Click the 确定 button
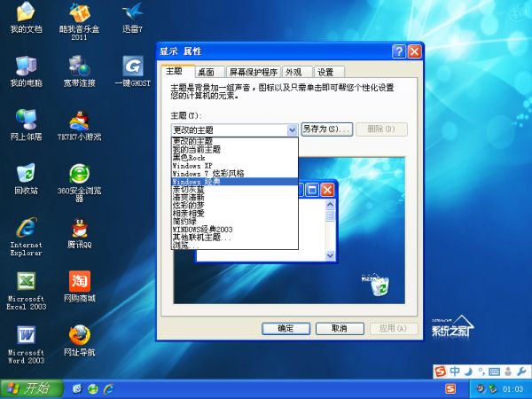Image resolution: width=532 pixels, height=399 pixels. pyautogui.click(x=286, y=328)
